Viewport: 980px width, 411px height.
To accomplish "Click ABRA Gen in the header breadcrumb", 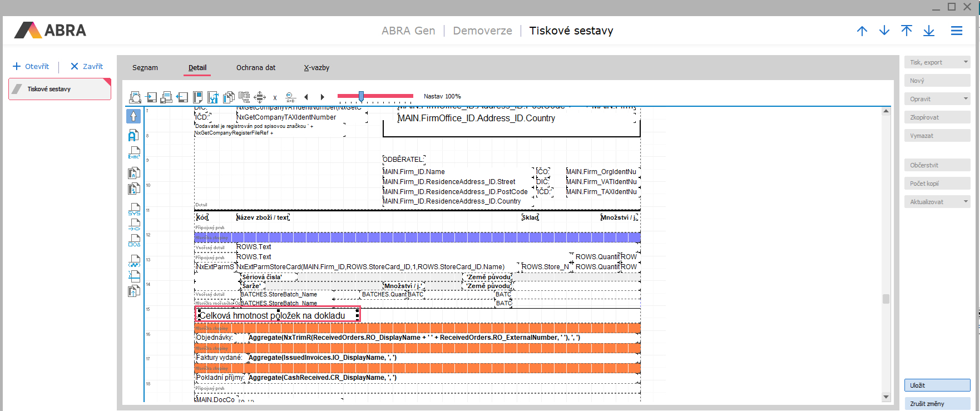I will click(x=408, y=31).
